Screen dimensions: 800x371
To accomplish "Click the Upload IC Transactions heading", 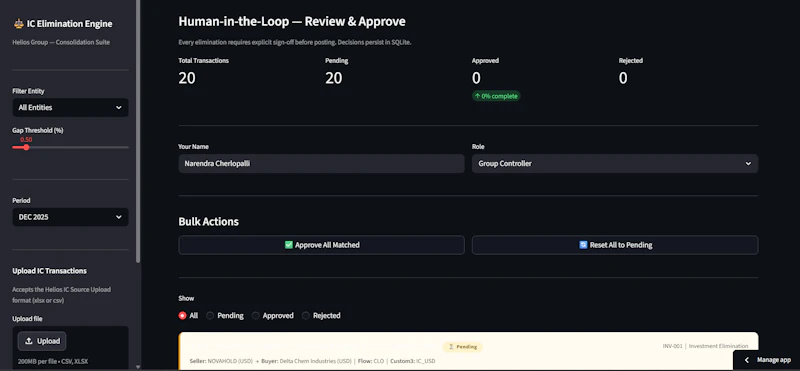I will [x=49, y=271].
